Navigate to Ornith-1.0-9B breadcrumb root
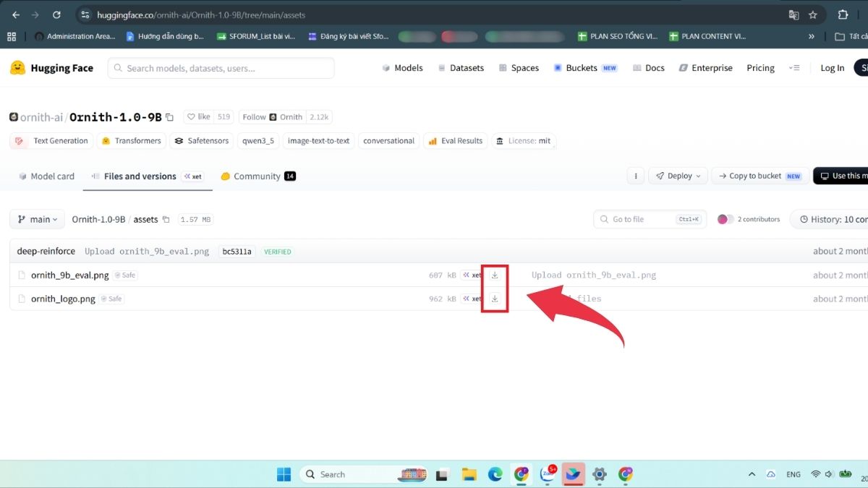Viewport: 868px width, 488px height. tap(98, 219)
